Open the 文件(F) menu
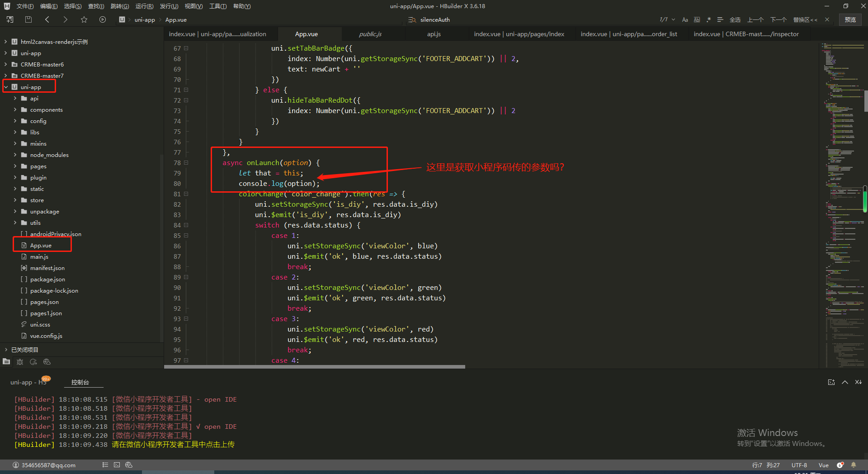Image resolution: width=868 pixels, height=474 pixels. (x=25, y=6)
